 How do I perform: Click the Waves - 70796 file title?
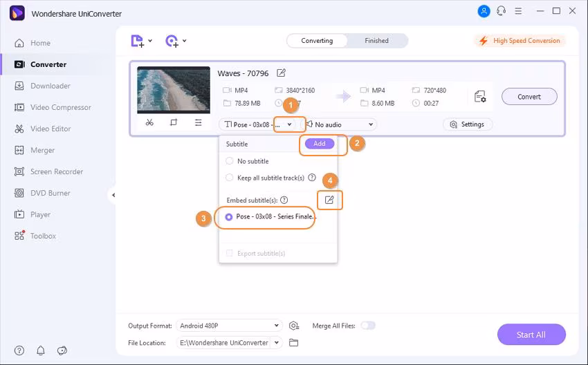(x=243, y=73)
